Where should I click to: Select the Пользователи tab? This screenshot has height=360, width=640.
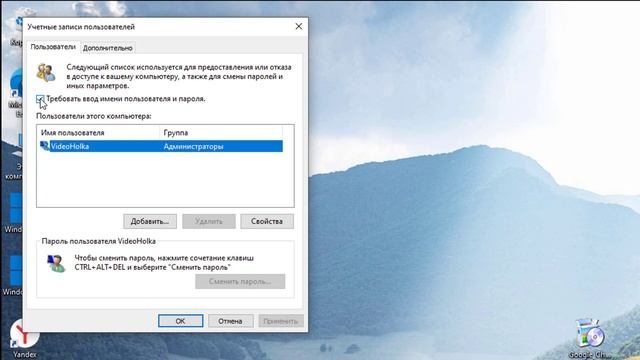(53, 47)
